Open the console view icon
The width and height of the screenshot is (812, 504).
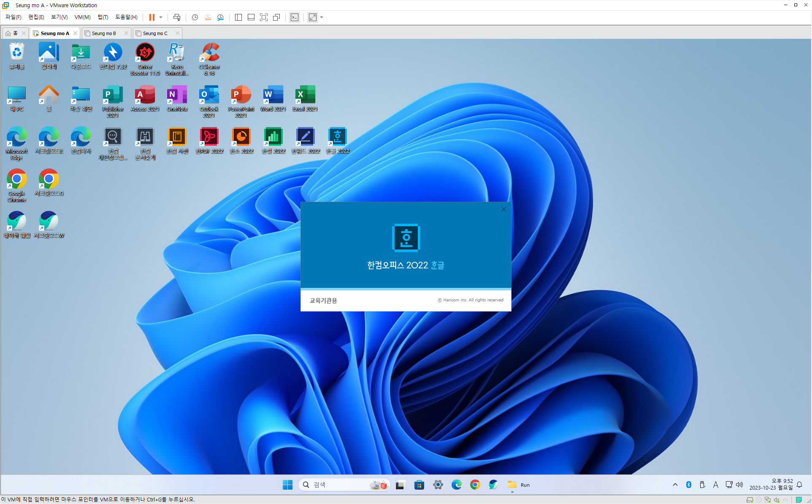[295, 17]
